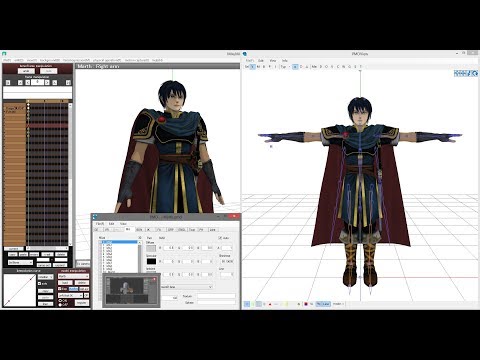Step forward one frame with right arrow
This screenshot has height=360, width=480.
47,82
